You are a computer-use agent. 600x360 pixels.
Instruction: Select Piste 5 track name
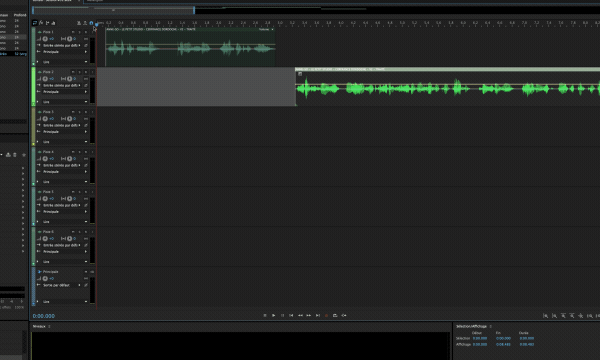point(48,192)
